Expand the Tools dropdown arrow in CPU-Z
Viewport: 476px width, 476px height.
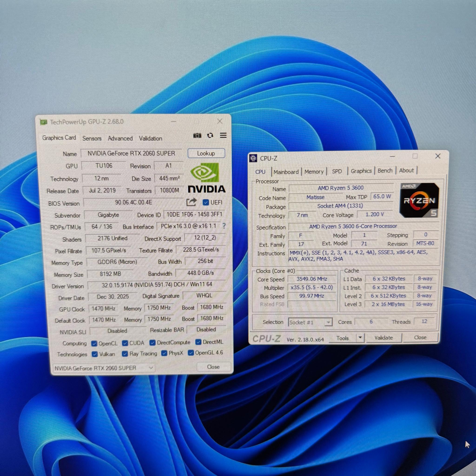(360, 337)
